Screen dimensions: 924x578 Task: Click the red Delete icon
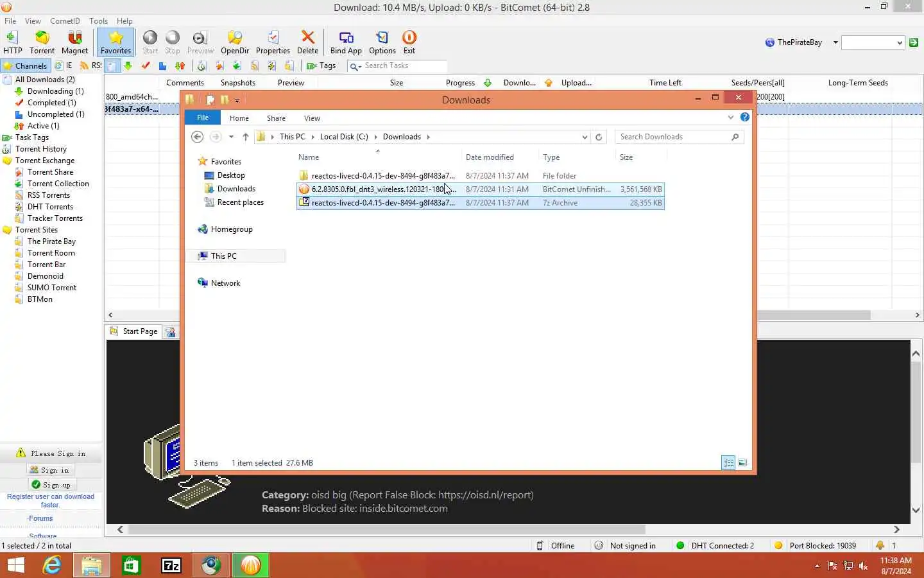point(307,42)
